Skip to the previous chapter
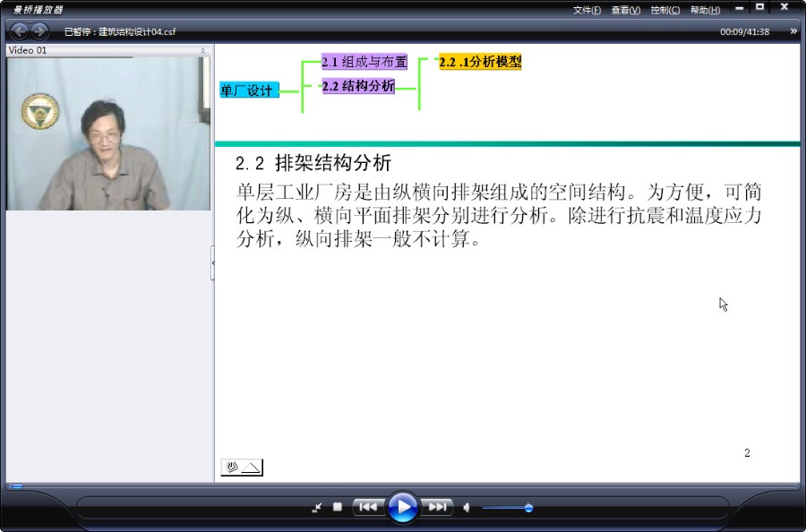The image size is (806, 532). (368, 507)
